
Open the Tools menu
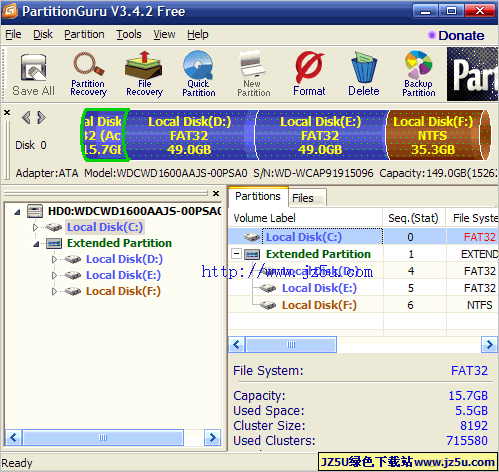[x=129, y=35]
